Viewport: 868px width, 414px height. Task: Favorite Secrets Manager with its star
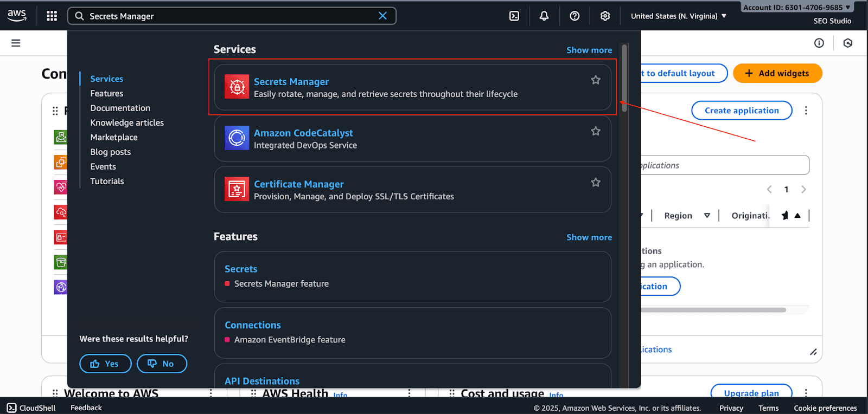pyautogui.click(x=596, y=80)
